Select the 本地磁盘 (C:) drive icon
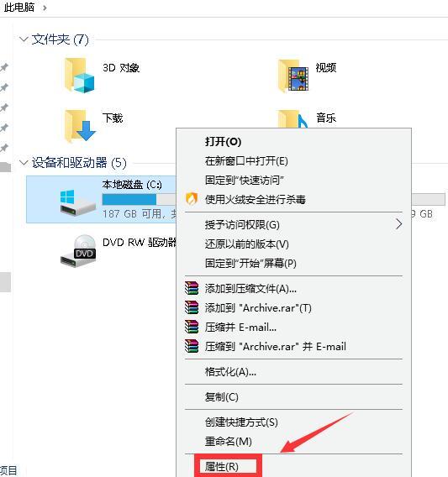 pyautogui.click(x=78, y=202)
